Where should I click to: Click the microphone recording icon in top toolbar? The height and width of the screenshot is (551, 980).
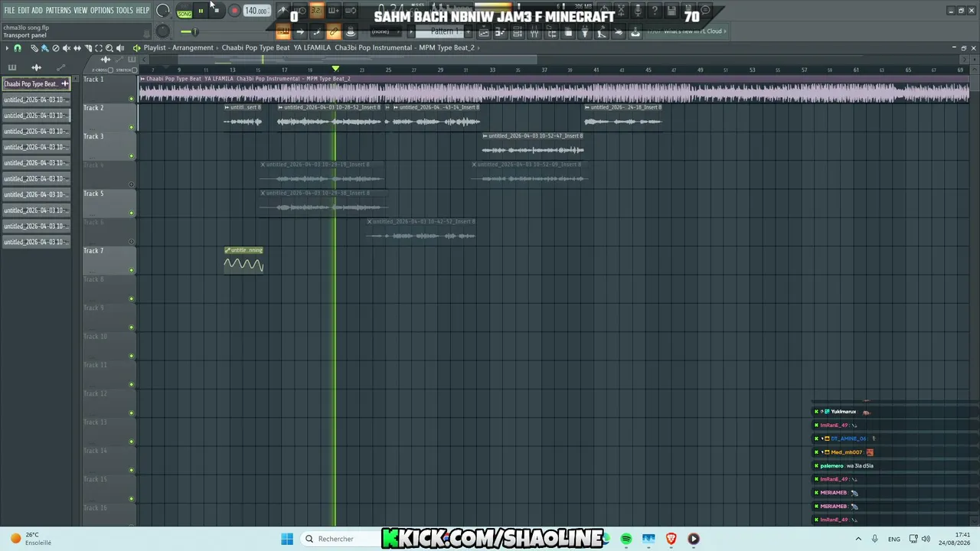pos(639,10)
